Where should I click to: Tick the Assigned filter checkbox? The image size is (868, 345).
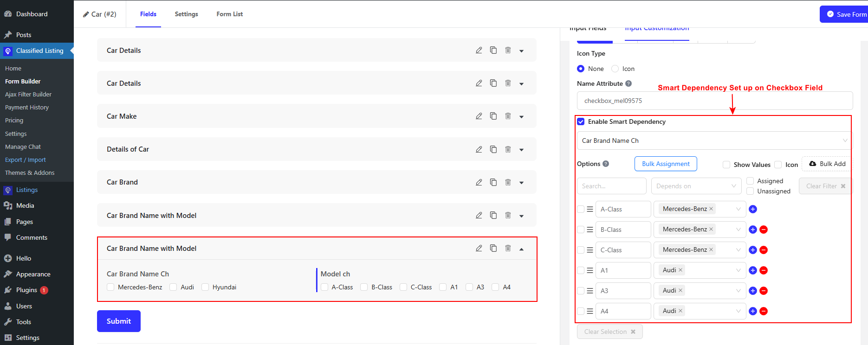coord(750,181)
